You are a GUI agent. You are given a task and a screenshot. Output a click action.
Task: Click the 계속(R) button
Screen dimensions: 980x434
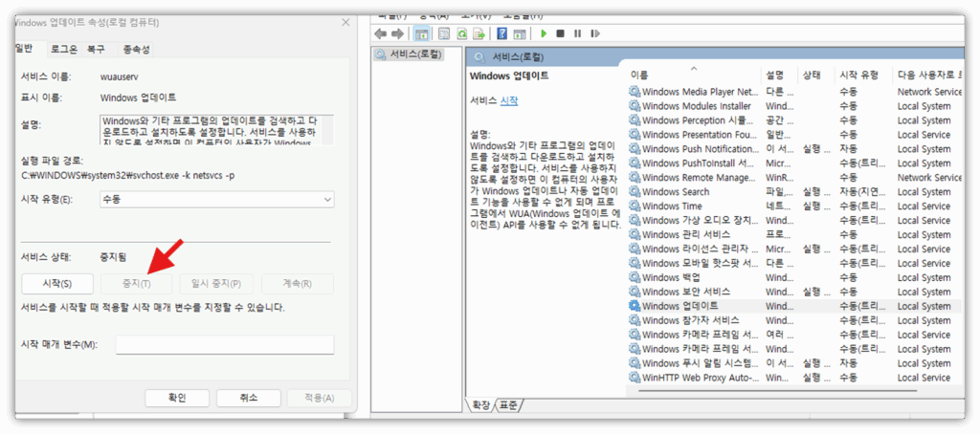click(x=298, y=284)
